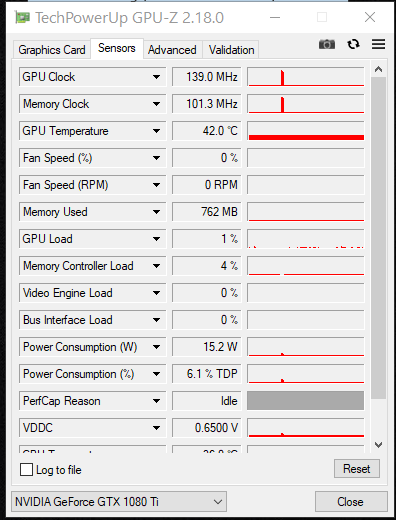This screenshot has height=520, width=396.
Task: Click the GPU Temperature red graph
Action: (306, 131)
